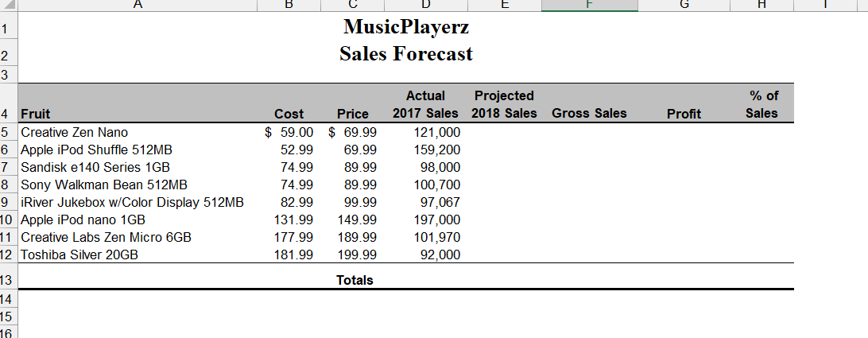Select the Profit header cell
The width and height of the screenshot is (868, 338).
(x=684, y=103)
